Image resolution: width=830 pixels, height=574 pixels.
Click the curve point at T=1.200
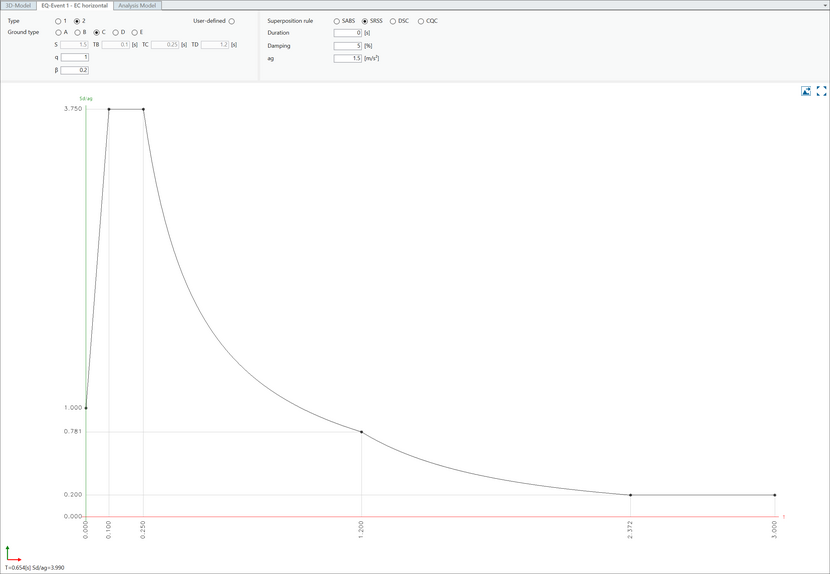(x=361, y=432)
